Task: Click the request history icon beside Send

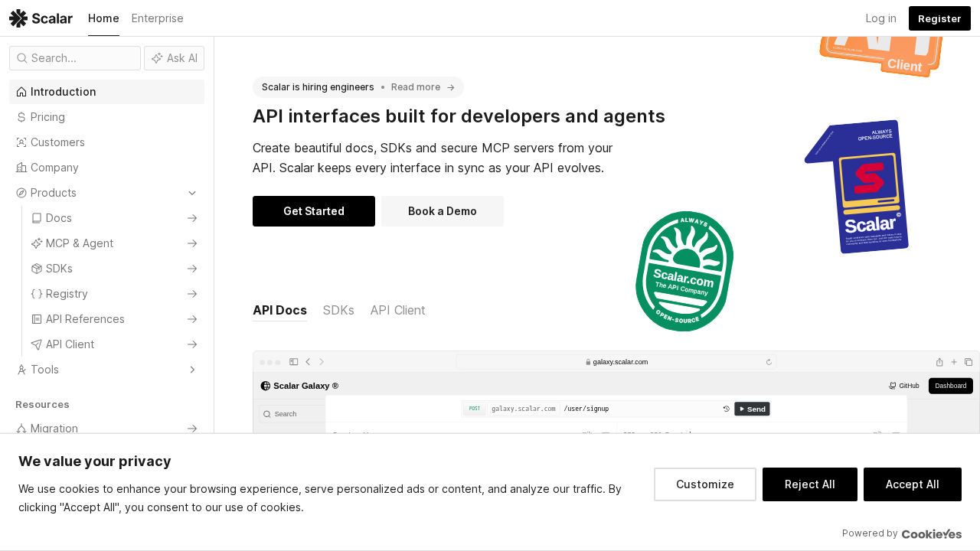Action: 726,409
